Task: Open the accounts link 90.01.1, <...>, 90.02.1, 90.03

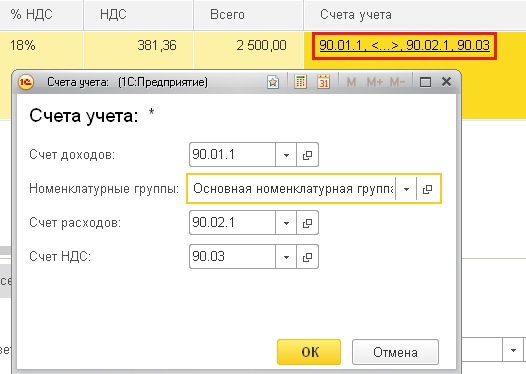Action: tap(404, 45)
